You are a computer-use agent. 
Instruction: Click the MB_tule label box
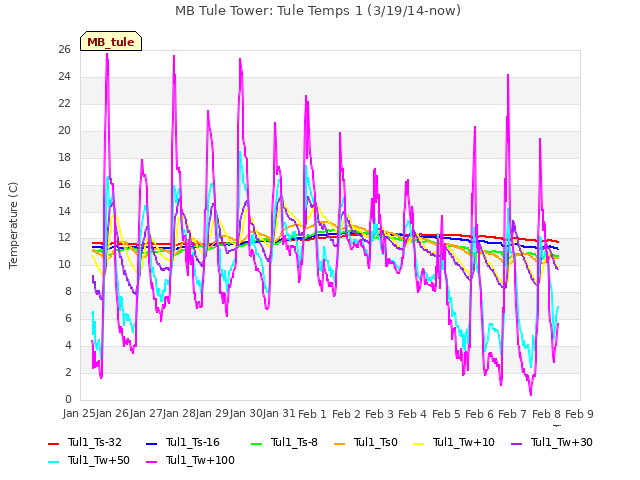click(x=111, y=41)
